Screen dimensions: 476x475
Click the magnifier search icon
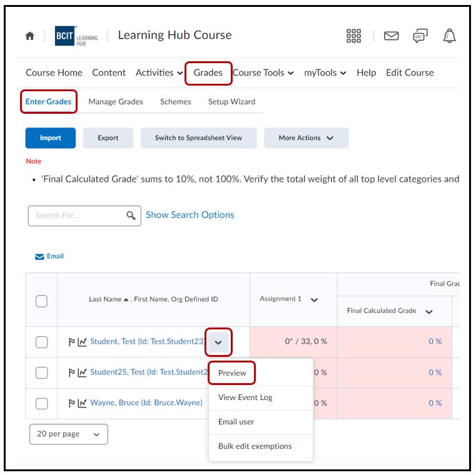(131, 216)
